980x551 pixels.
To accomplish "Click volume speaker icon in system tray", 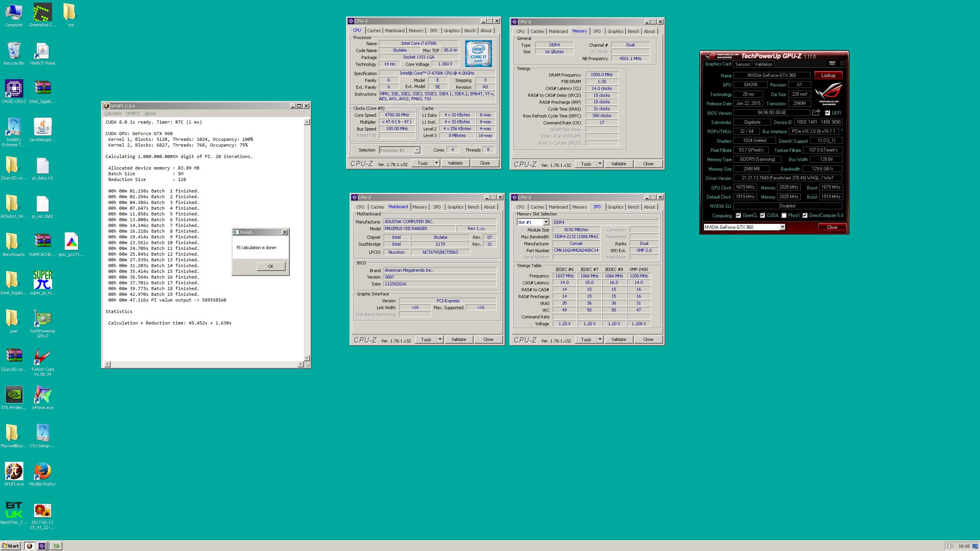I will pyautogui.click(x=950, y=546).
